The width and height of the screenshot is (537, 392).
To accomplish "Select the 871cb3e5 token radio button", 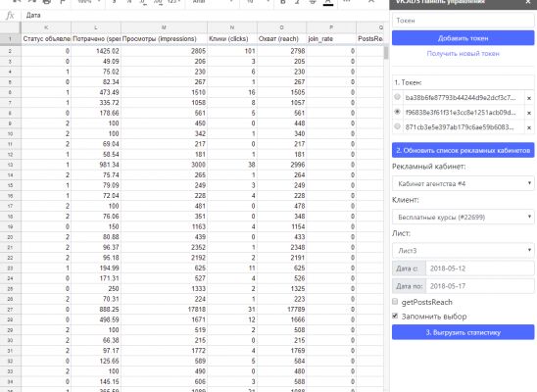I will (x=397, y=126).
